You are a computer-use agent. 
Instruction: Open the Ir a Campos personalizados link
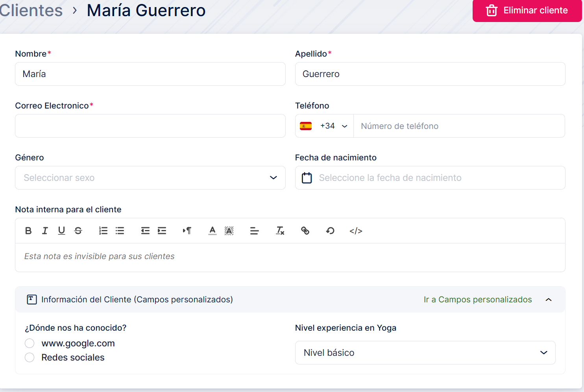coord(477,300)
